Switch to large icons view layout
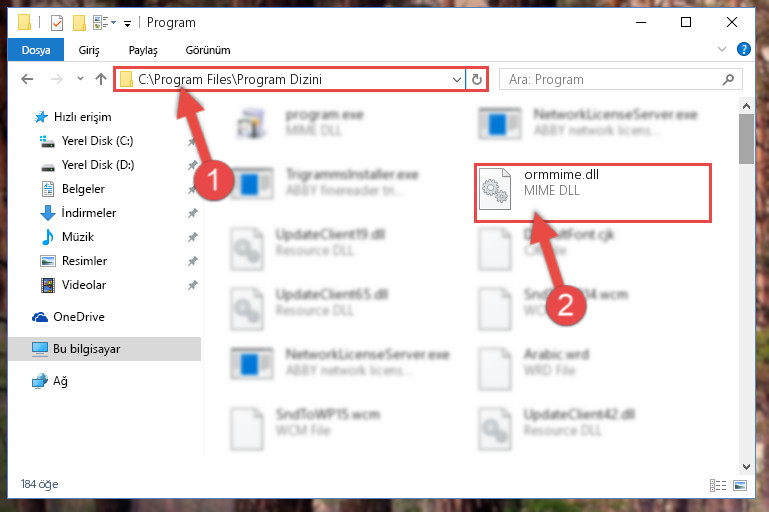Viewport: 769px width, 512px height. pyautogui.click(x=740, y=485)
